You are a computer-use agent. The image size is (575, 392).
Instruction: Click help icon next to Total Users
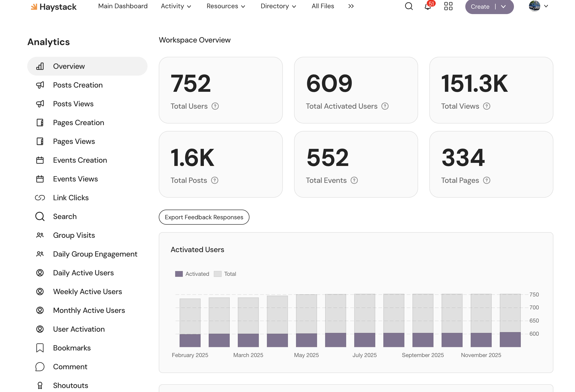[215, 106]
